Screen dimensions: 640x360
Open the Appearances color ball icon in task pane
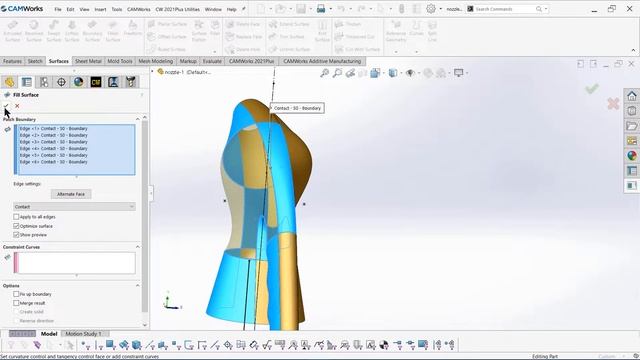632,156
